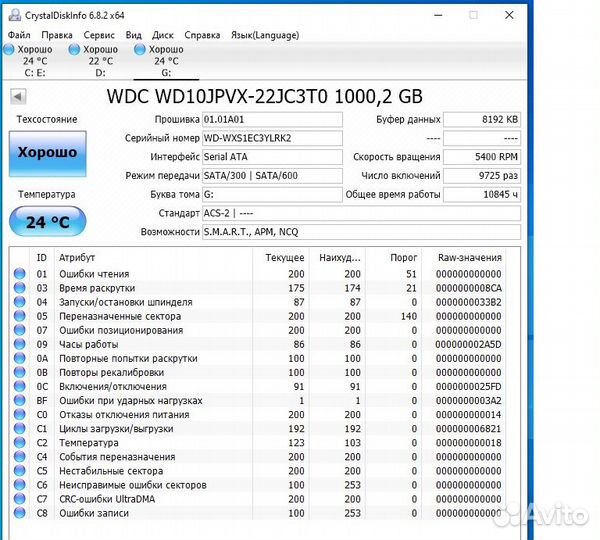Screen dimensions: 600x540
Task: Click the power-on count field 9725 раз
Action: coord(482,176)
